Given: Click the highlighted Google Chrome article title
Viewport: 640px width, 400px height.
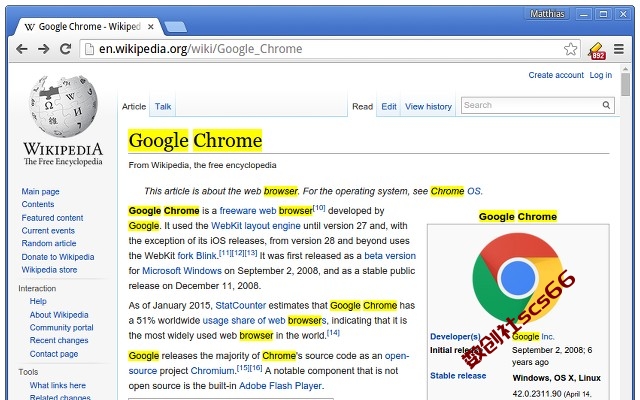Looking at the screenshot, I should click(x=195, y=140).
